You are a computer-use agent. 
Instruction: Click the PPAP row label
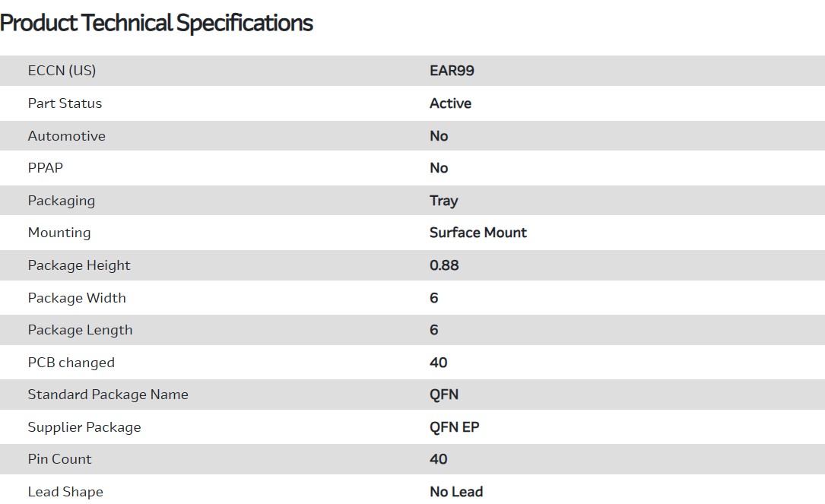[x=46, y=168]
